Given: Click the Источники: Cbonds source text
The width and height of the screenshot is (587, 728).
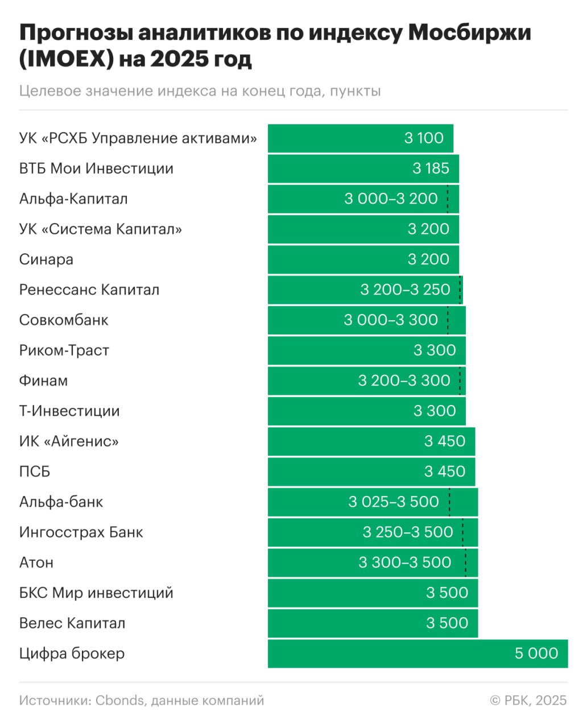Looking at the screenshot, I should click(142, 700).
